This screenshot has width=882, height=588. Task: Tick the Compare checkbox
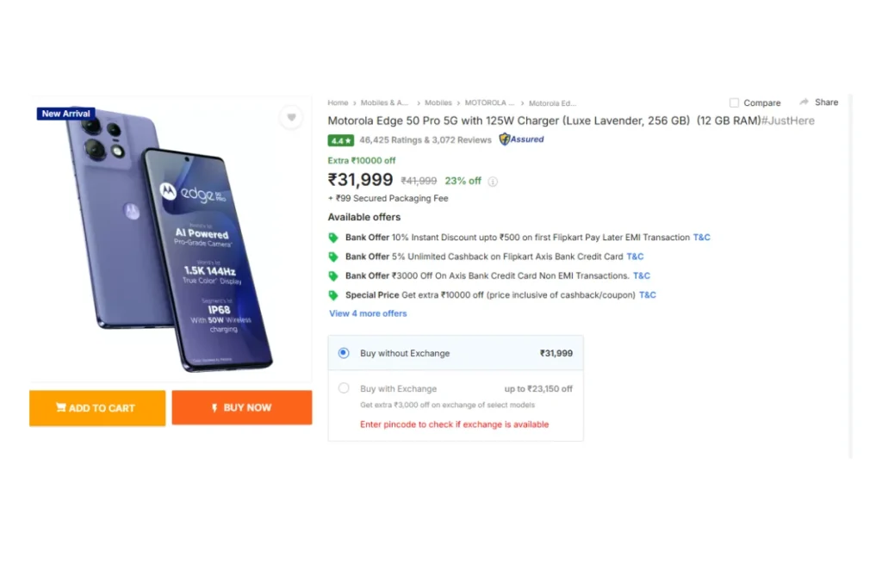(x=734, y=102)
